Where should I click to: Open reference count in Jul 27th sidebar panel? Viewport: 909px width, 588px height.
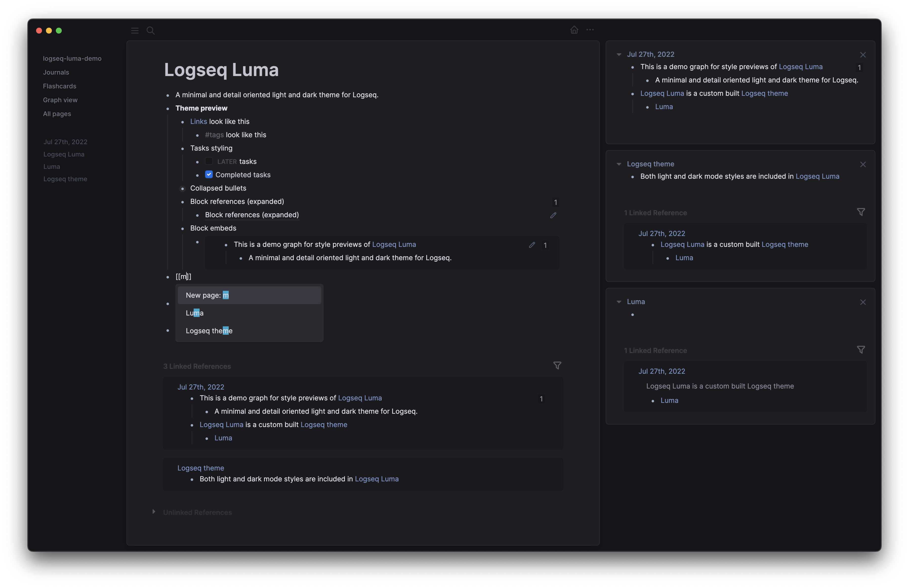859,68
